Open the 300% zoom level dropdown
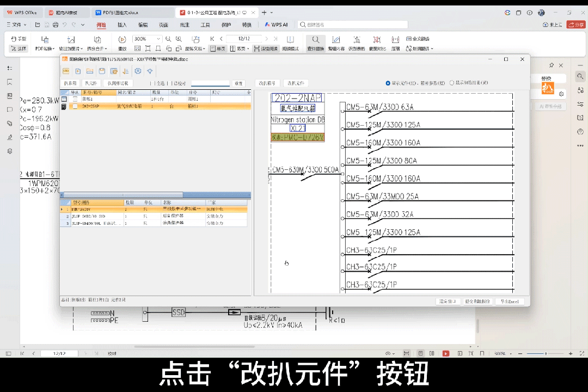 158,39
